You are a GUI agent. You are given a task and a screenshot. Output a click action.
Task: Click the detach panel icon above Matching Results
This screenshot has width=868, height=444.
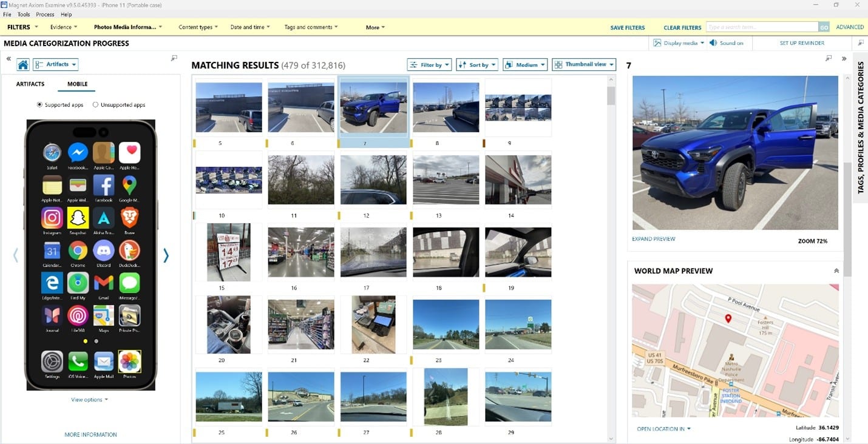pos(174,58)
